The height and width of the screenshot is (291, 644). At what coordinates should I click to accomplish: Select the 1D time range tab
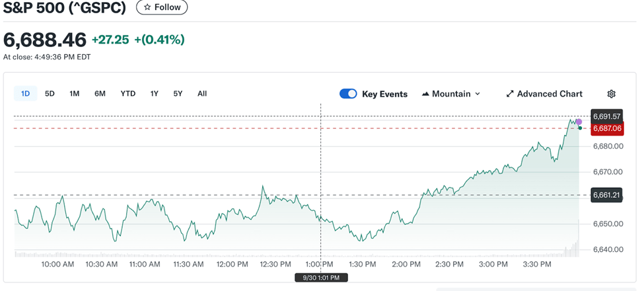point(25,94)
